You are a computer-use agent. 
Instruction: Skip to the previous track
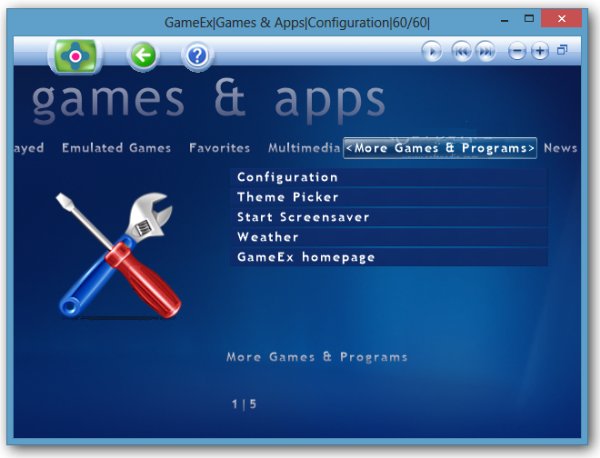pyautogui.click(x=462, y=51)
